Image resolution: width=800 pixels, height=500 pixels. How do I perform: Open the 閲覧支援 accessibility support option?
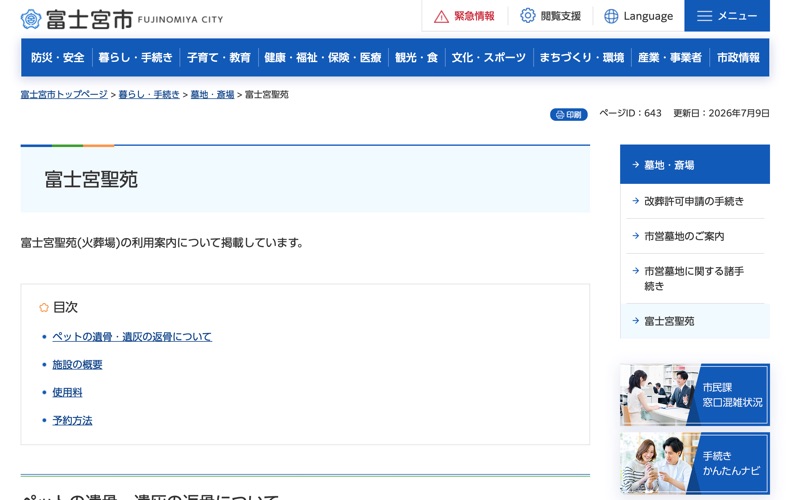(551, 16)
